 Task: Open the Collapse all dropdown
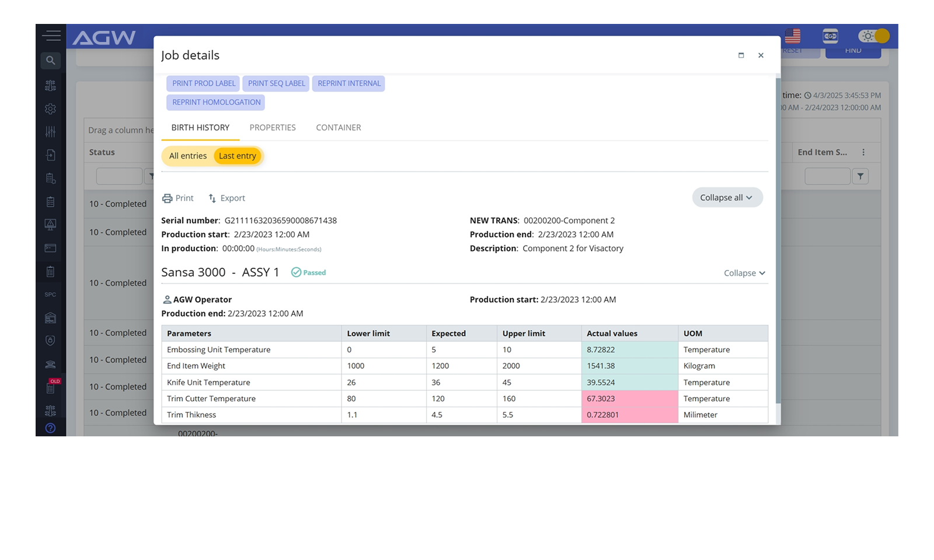tap(727, 198)
